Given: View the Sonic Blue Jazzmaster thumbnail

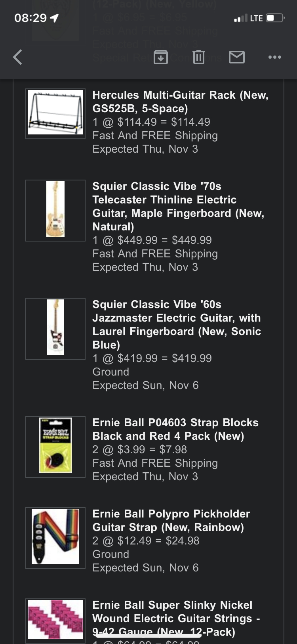Looking at the screenshot, I should (x=55, y=328).
